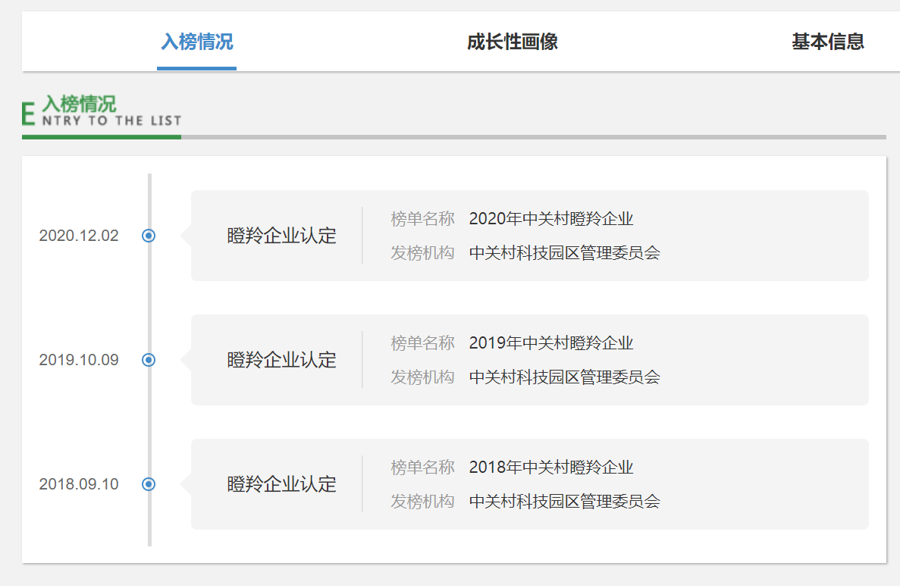The height and width of the screenshot is (588, 900).
Task: Open the 2019年中关村瞪羚企业 list link
Action: (551, 342)
